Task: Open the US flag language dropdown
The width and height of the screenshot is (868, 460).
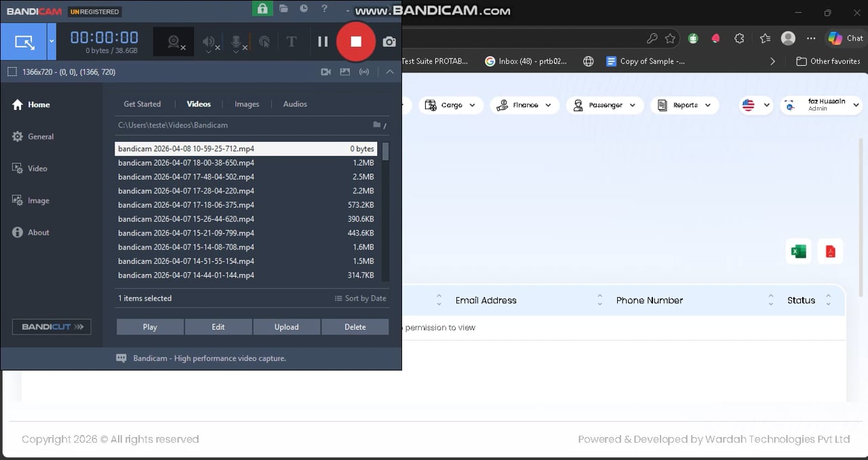Action: pos(756,105)
